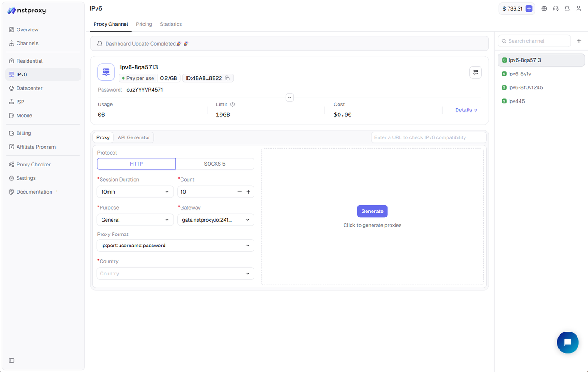Click the add funds plus icon
Viewport: 588px width, 372px height.
[529, 9]
